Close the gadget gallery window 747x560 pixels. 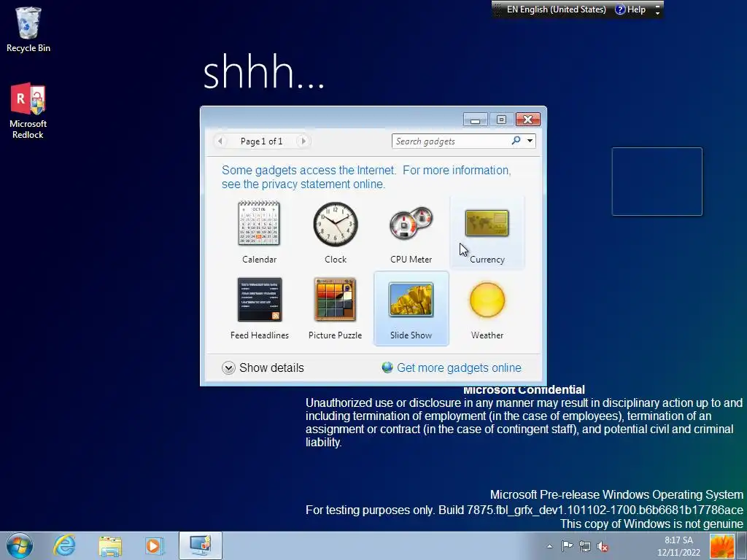pyautogui.click(x=528, y=120)
